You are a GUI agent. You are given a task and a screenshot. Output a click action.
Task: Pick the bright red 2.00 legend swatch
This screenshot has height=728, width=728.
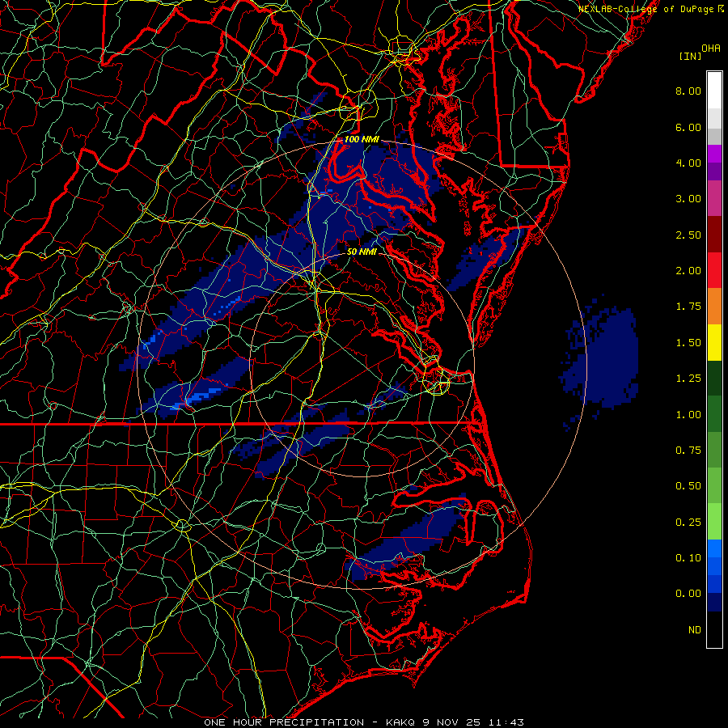coord(714,270)
